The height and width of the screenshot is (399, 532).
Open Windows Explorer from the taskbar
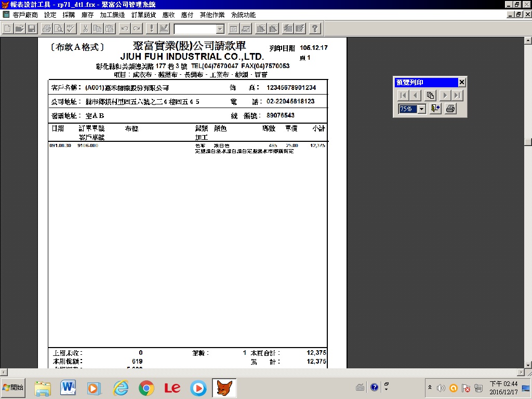click(x=43, y=388)
